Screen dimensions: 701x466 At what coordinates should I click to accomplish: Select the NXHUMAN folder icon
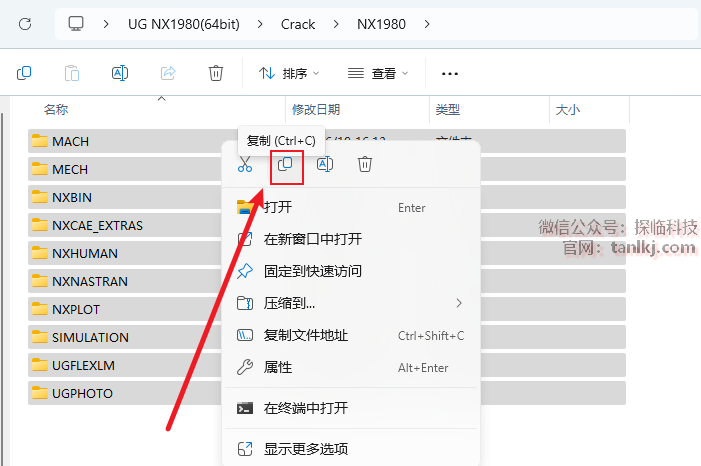click(40, 253)
